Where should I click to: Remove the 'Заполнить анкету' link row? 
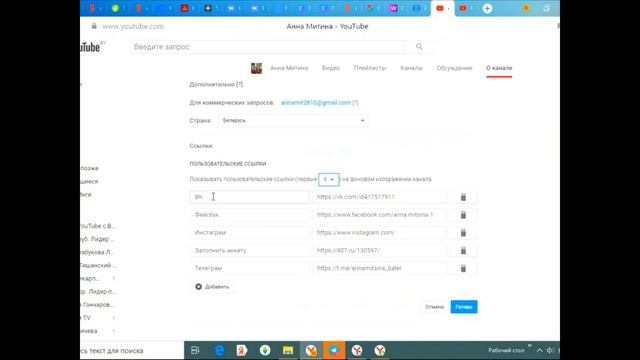463,251
